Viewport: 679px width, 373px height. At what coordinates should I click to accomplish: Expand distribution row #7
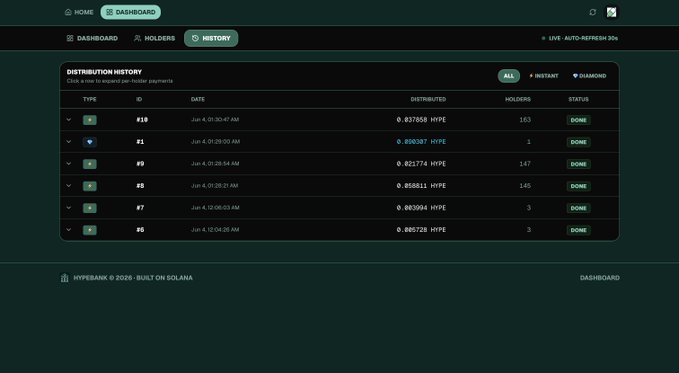[x=68, y=208]
